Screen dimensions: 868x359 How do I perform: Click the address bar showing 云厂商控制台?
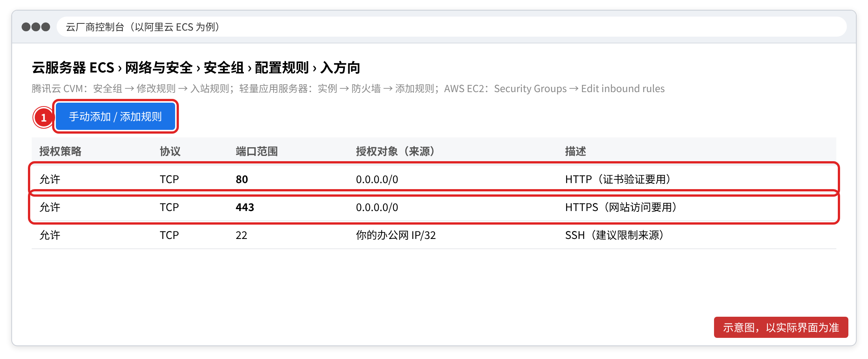click(x=451, y=27)
